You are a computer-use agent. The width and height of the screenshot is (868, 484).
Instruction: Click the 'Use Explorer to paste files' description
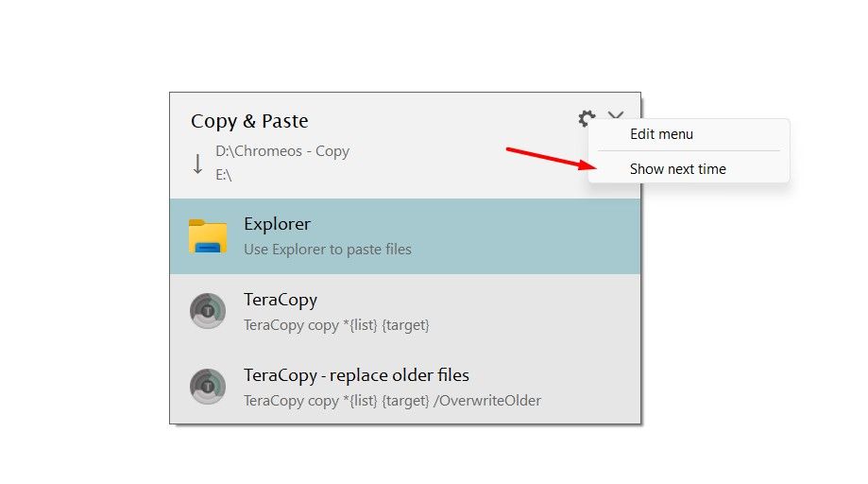coord(327,250)
